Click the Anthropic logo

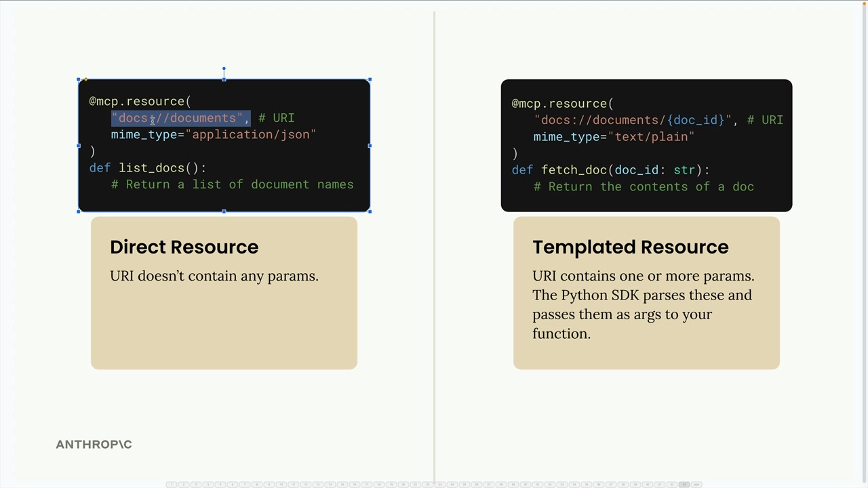(94, 445)
